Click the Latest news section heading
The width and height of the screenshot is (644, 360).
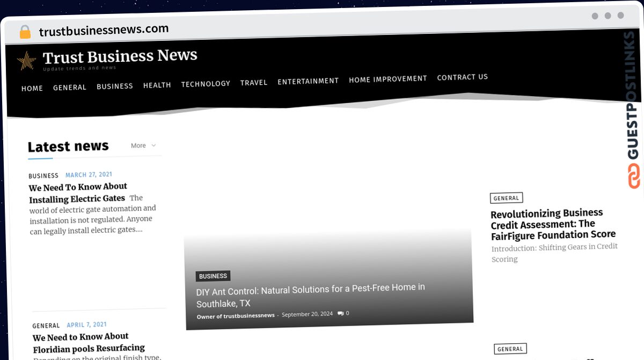pyautogui.click(x=68, y=146)
